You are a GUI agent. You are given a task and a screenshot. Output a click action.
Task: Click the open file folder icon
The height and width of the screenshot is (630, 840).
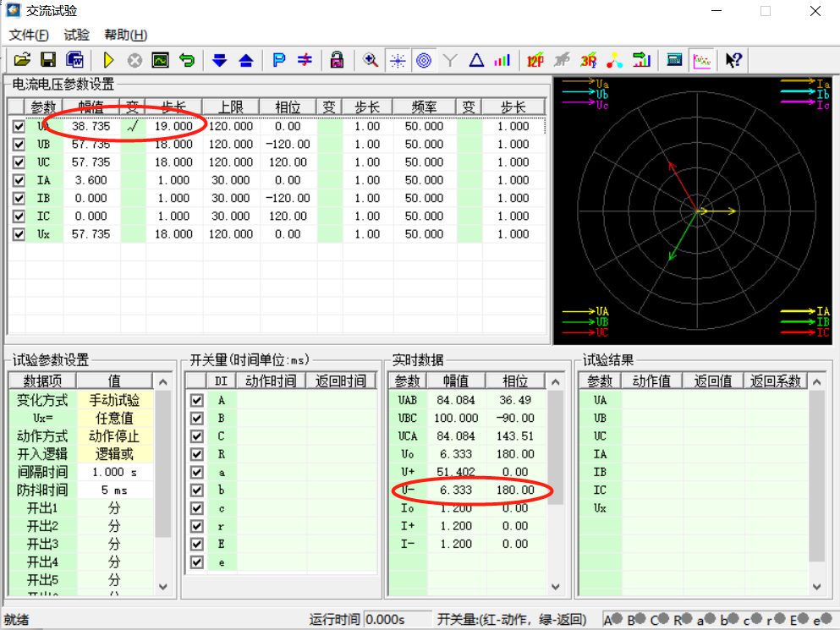click(22, 60)
